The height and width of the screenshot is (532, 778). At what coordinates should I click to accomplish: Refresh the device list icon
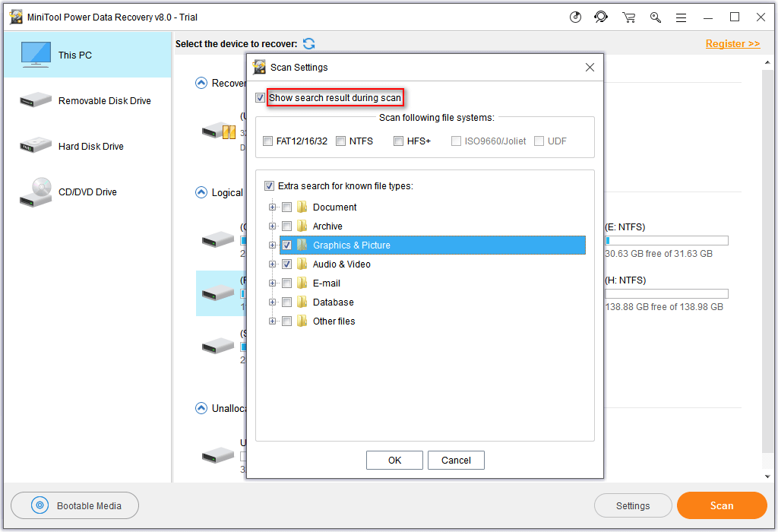pyautogui.click(x=308, y=43)
